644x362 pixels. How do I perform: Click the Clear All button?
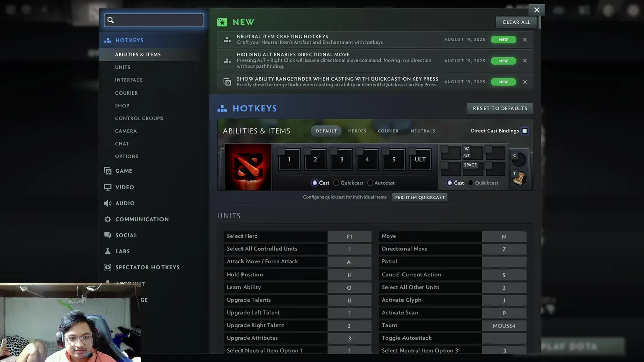(516, 22)
